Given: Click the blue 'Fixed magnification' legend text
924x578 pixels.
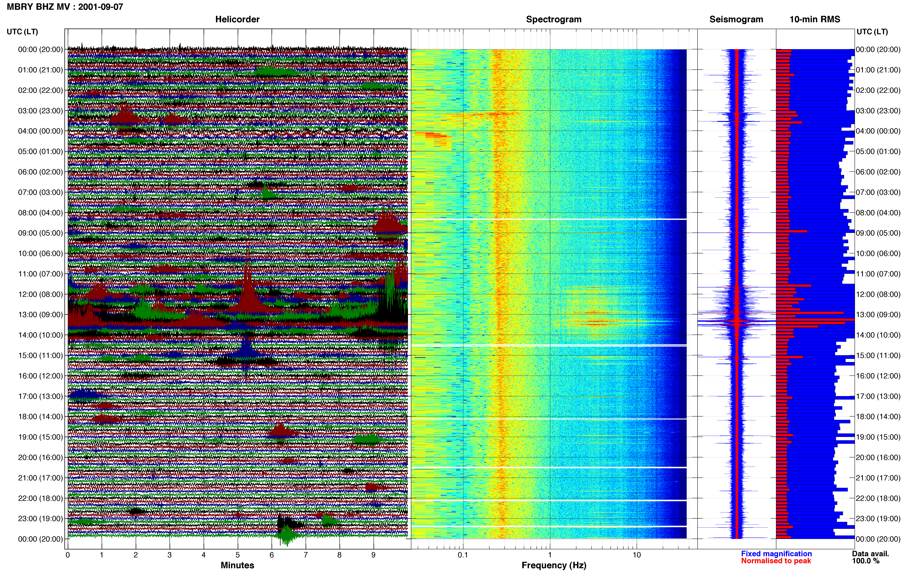Looking at the screenshot, I should (776, 554).
